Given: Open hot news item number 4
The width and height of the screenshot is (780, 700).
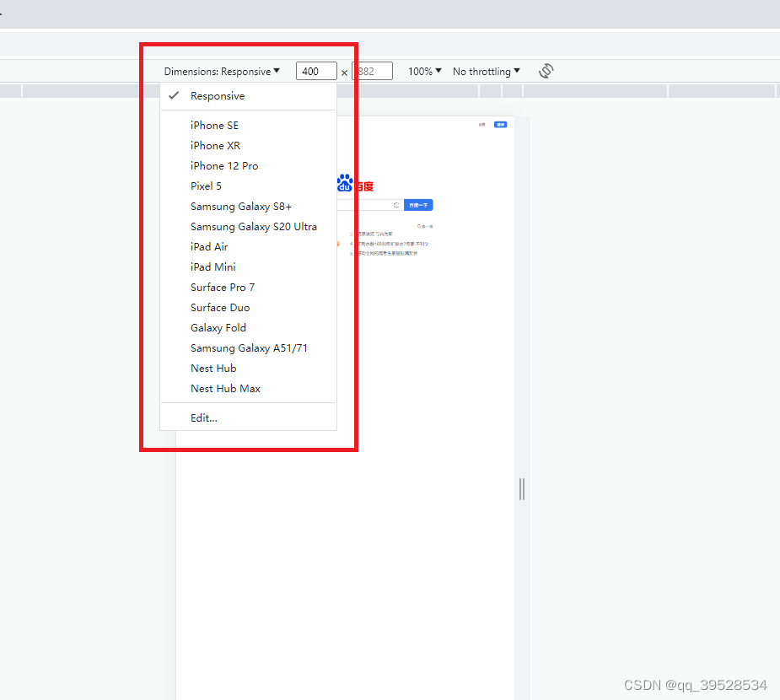Looking at the screenshot, I should (x=389, y=244).
